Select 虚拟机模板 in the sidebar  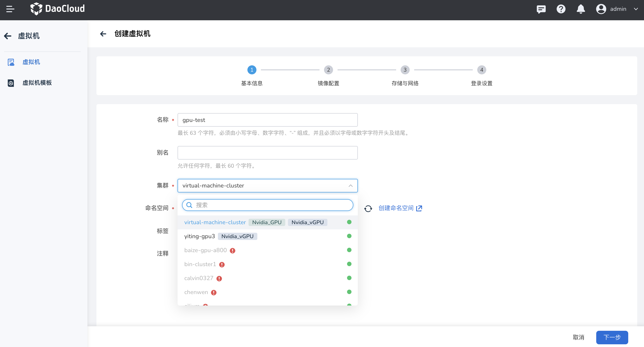(x=37, y=83)
